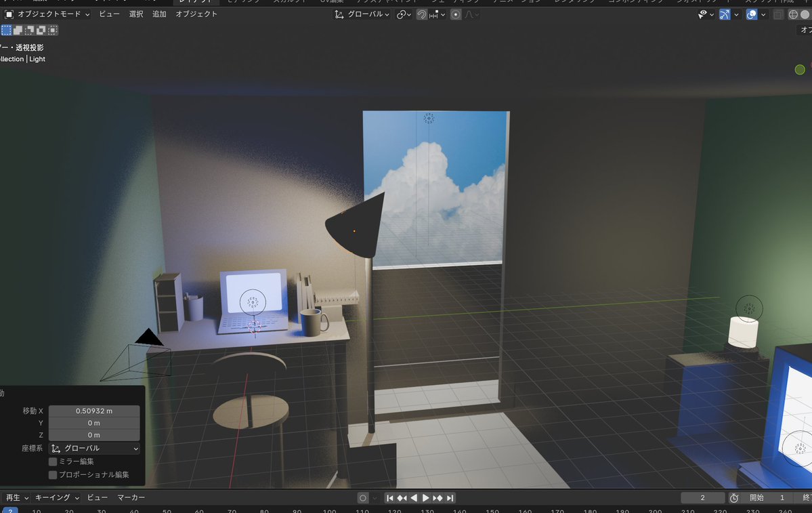This screenshot has height=513, width=812.
Task: Edit the Y move value field
Action: tap(93, 423)
